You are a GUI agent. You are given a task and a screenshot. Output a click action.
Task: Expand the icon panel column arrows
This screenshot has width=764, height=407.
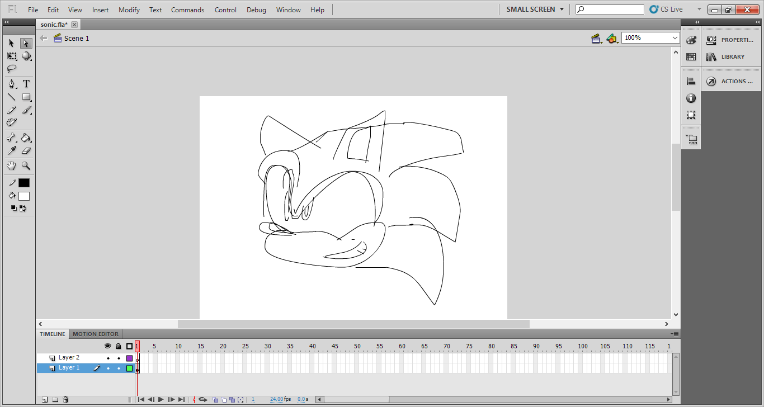(697, 22)
